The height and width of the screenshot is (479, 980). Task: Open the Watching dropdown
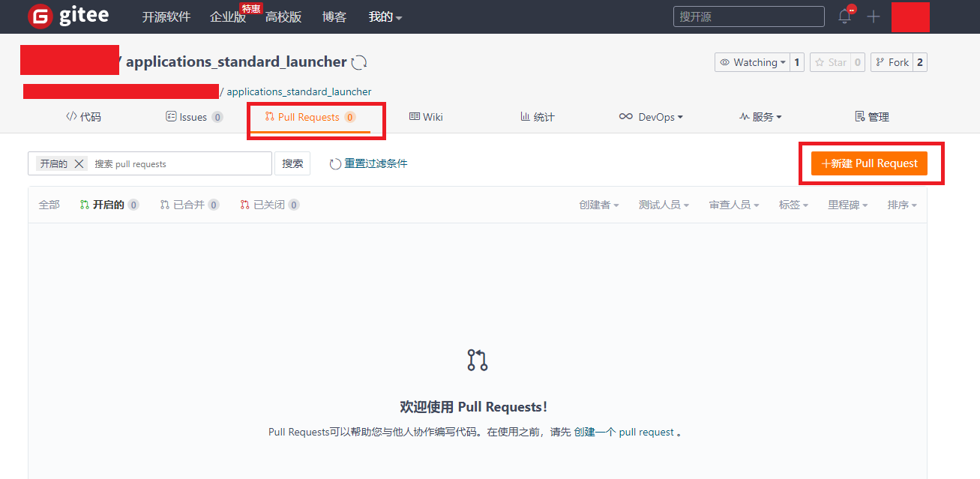tap(752, 62)
